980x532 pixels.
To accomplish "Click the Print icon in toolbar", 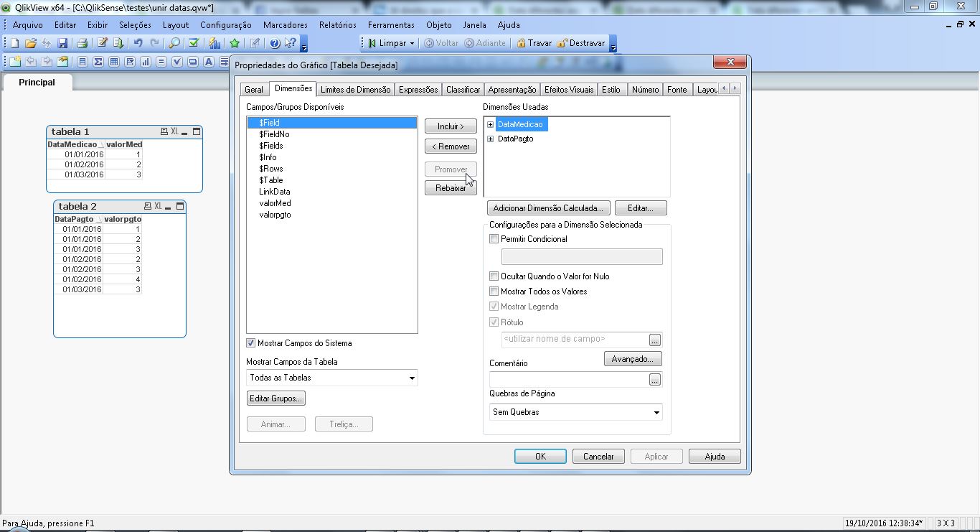I will click(x=82, y=43).
